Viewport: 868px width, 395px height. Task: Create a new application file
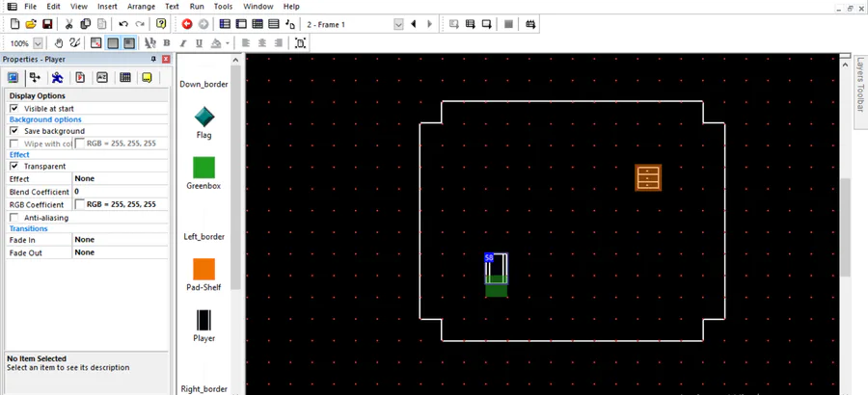click(14, 24)
